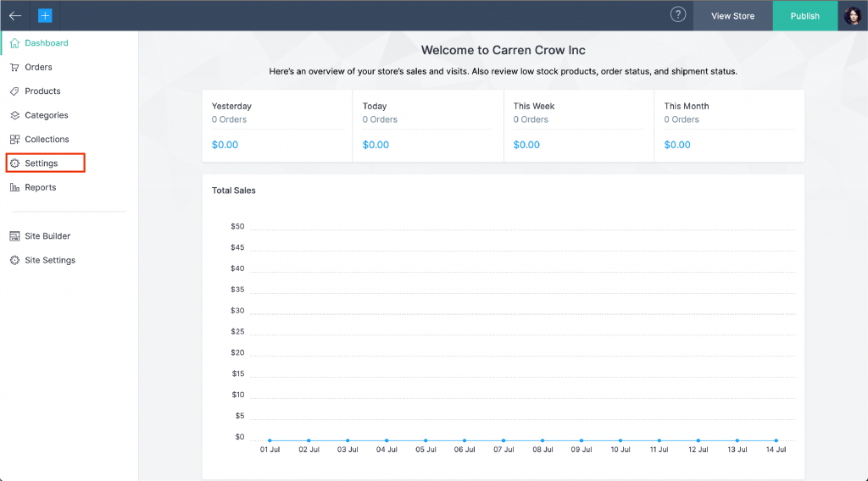This screenshot has width=868, height=481.
Task: Click the back arrow icon
Action: coord(15,15)
